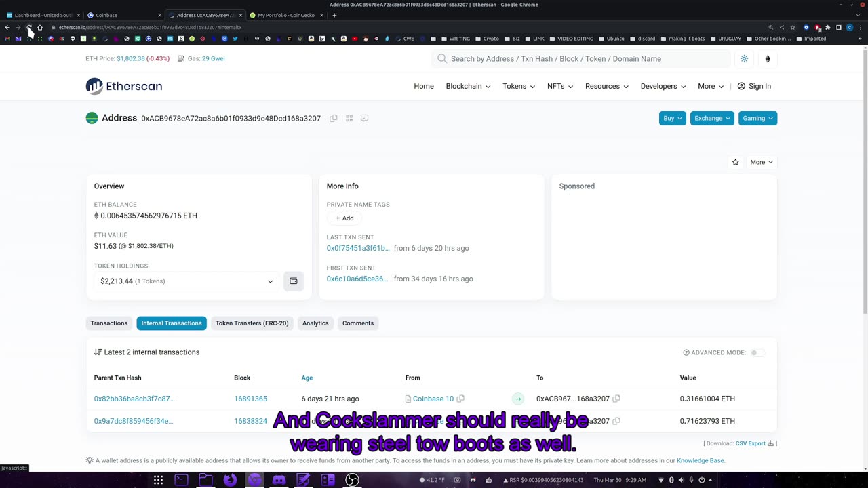Open the Coinbase 10 address link
Screen dimensions: 868x488
[433, 399]
